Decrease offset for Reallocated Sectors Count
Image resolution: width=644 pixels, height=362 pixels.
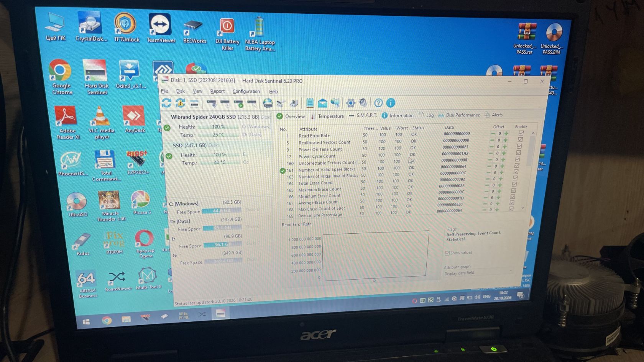[492, 140]
